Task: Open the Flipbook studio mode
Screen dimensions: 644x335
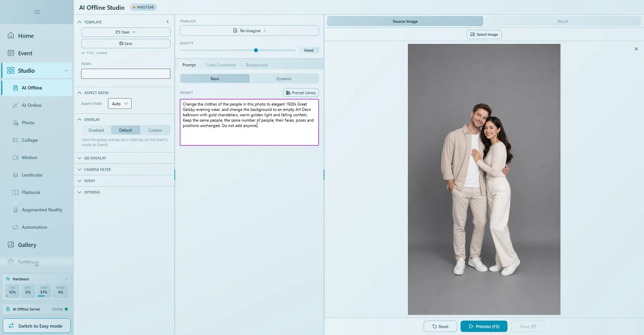Action: [37, 192]
